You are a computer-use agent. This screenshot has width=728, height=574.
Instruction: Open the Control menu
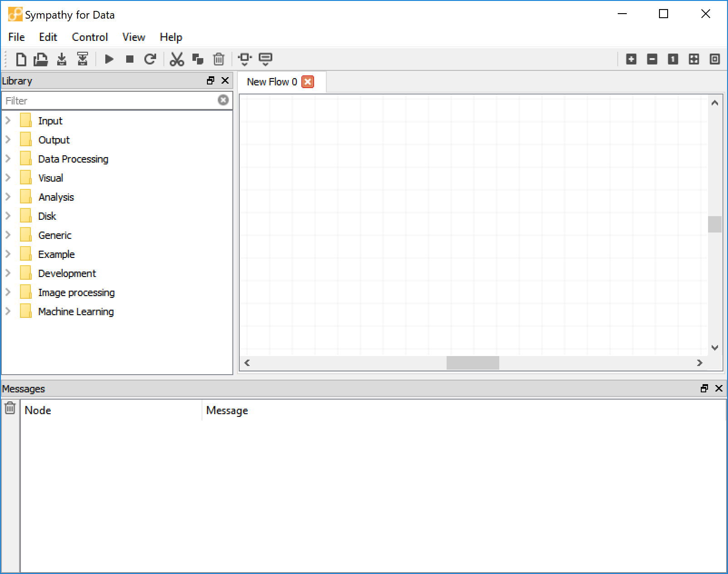coord(90,37)
